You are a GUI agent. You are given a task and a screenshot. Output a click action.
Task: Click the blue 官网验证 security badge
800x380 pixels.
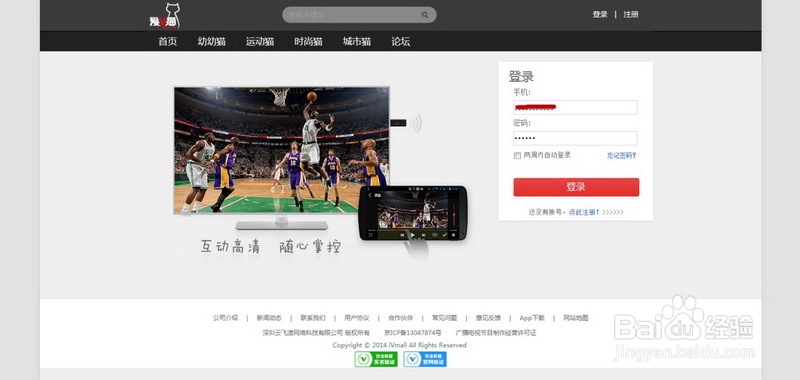tap(425, 359)
